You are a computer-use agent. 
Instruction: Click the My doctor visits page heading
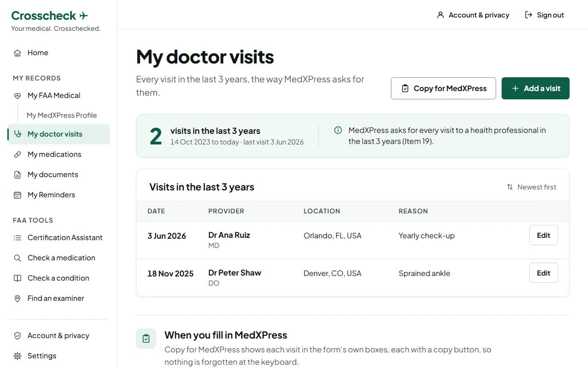(205, 57)
